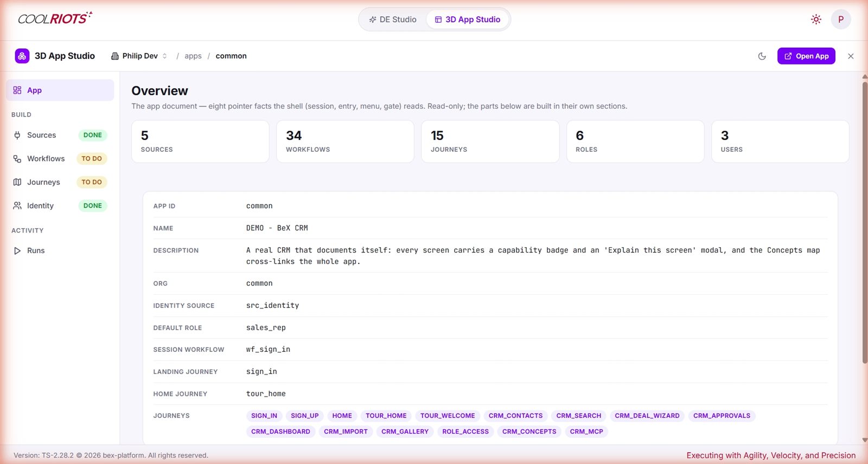Toggle dark mode with the moon icon

pyautogui.click(x=762, y=56)
